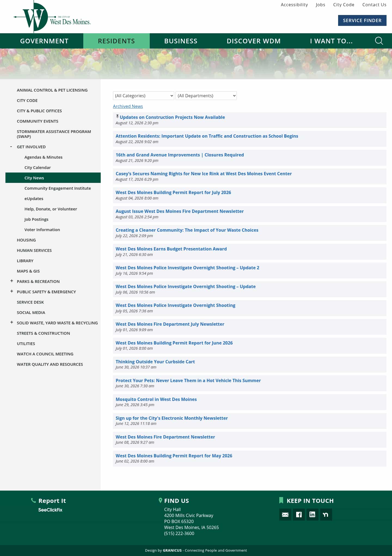
Task: Open the Discover WDM menu
Action: 254,41
